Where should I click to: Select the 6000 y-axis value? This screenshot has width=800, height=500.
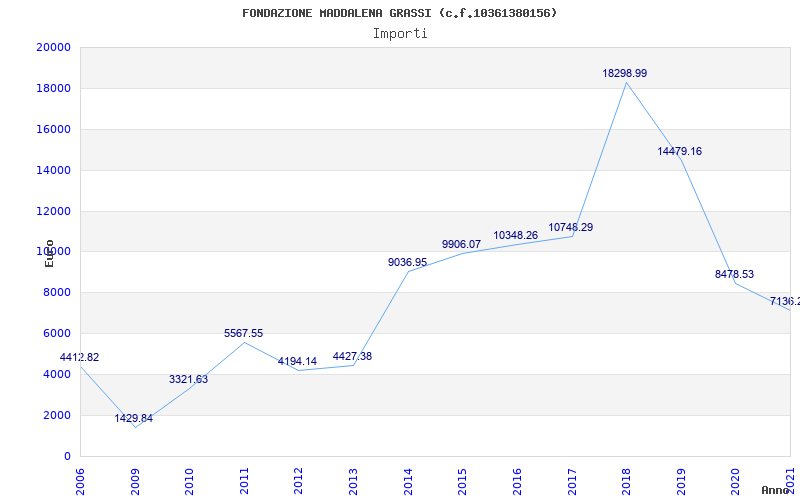click(x=56, y=334)
